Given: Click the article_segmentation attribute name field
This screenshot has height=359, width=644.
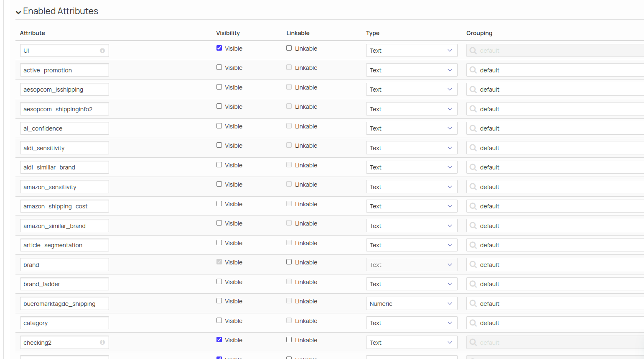Looking at the screenshot, I should pos(64,245).
